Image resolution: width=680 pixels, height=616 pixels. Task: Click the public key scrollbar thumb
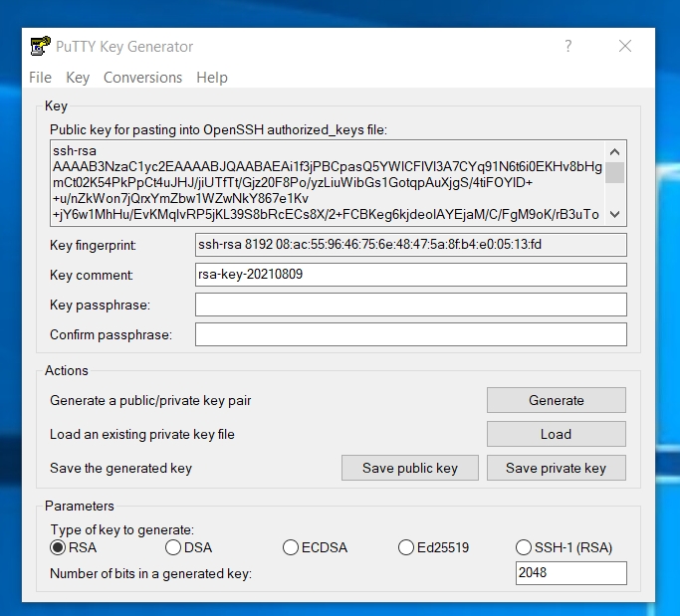coord(614,172)
